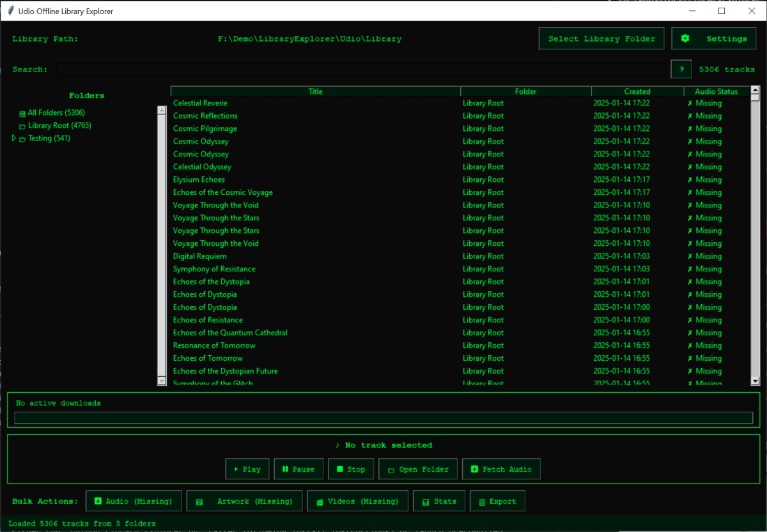Image resolution: width=767 pixels, height=532 pixels.
Task: Sort by the Folder column header
Action: (x=526, y=91)
